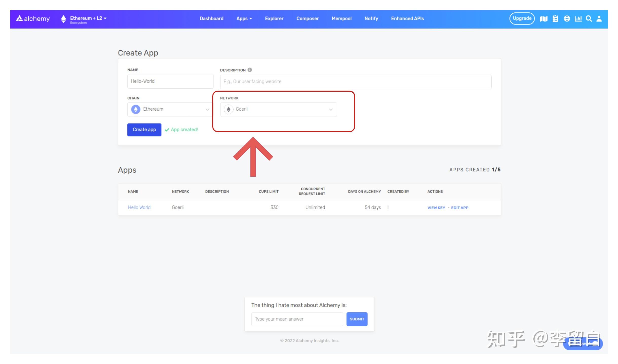Click the Description info icon
Viewport: 618px width, 364px height.
250,70
